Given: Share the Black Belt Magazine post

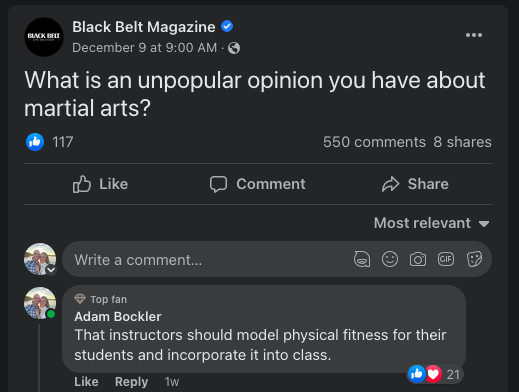Looking at the screenshot, I should click(415, 184).
